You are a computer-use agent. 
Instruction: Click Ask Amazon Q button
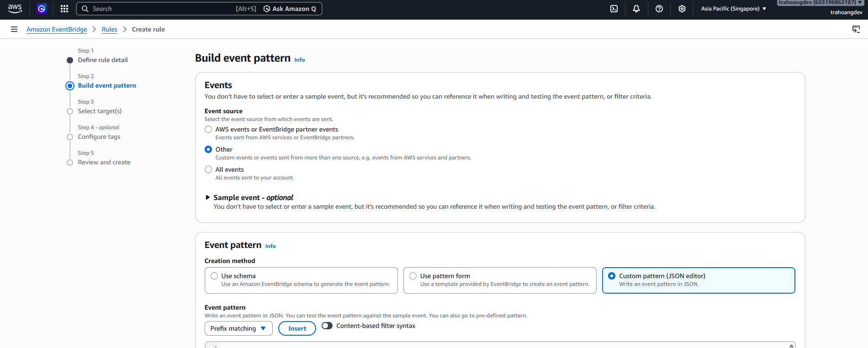290,9
